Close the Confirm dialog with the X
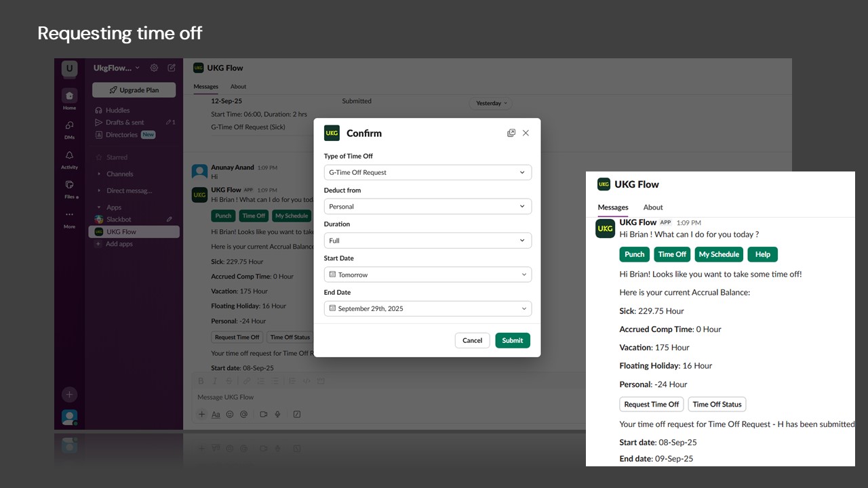The image size is (868, 488). pyautogui.click(x=526, y=134)
